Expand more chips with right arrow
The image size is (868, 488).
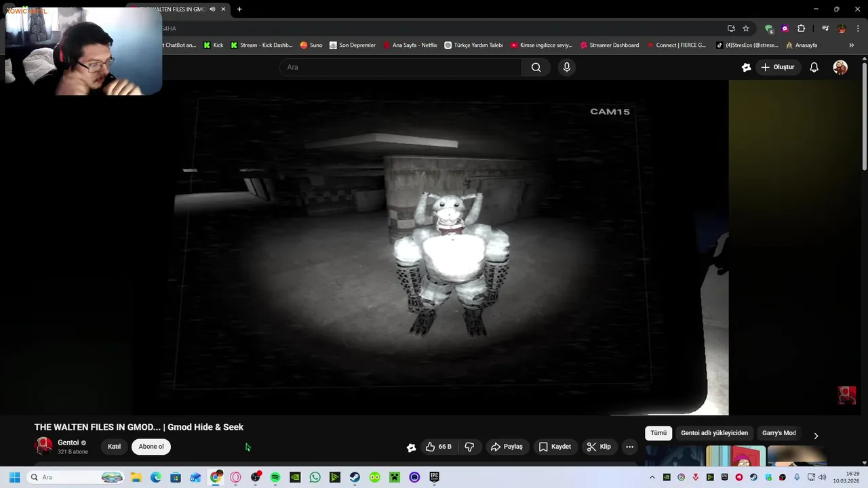[x=816, y=436]
